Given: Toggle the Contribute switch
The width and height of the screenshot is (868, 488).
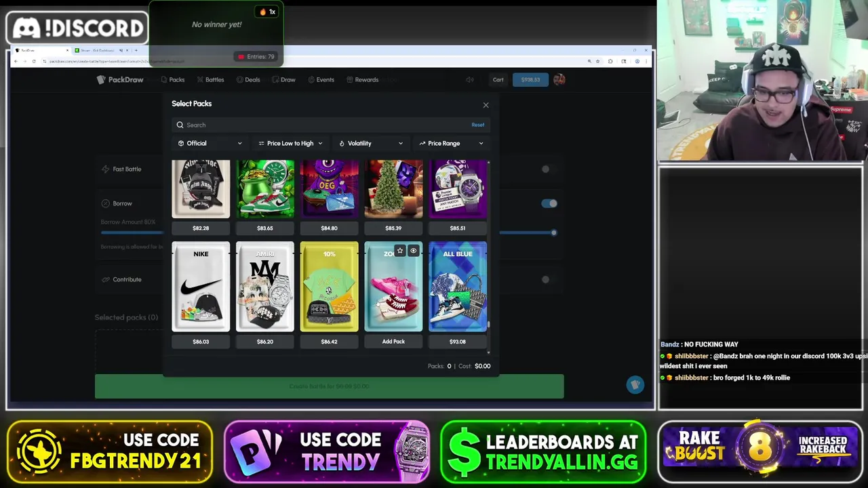Looking at the screenshot, I should [549, 279].
